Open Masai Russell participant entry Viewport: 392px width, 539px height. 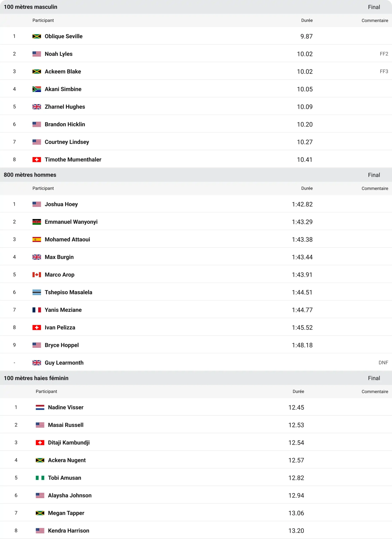66,425
